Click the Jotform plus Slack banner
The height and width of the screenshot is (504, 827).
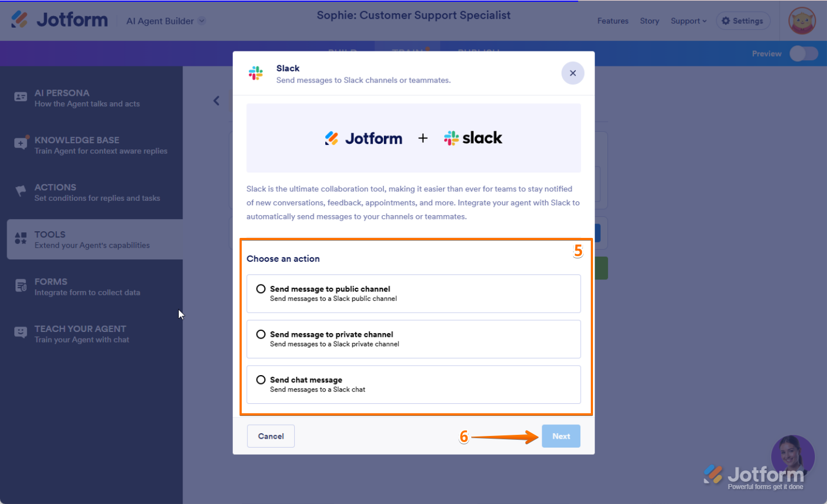tap(414, 138)
